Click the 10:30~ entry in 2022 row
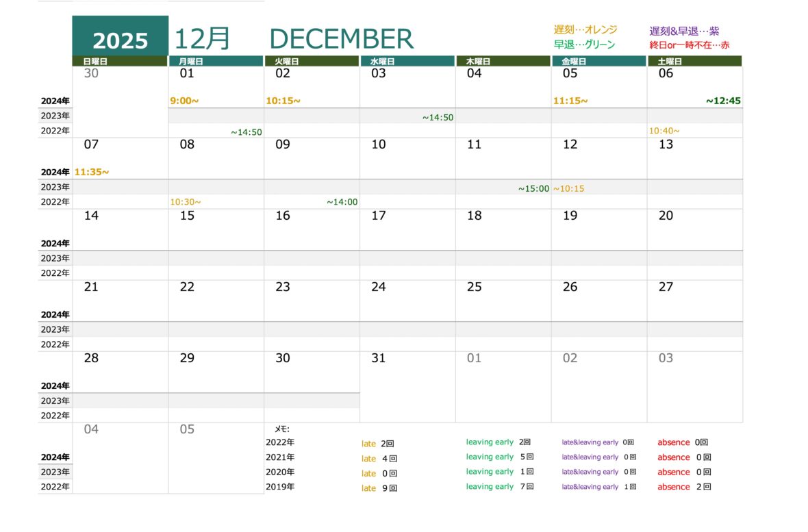808x532 pixels. tap(186, 202)
